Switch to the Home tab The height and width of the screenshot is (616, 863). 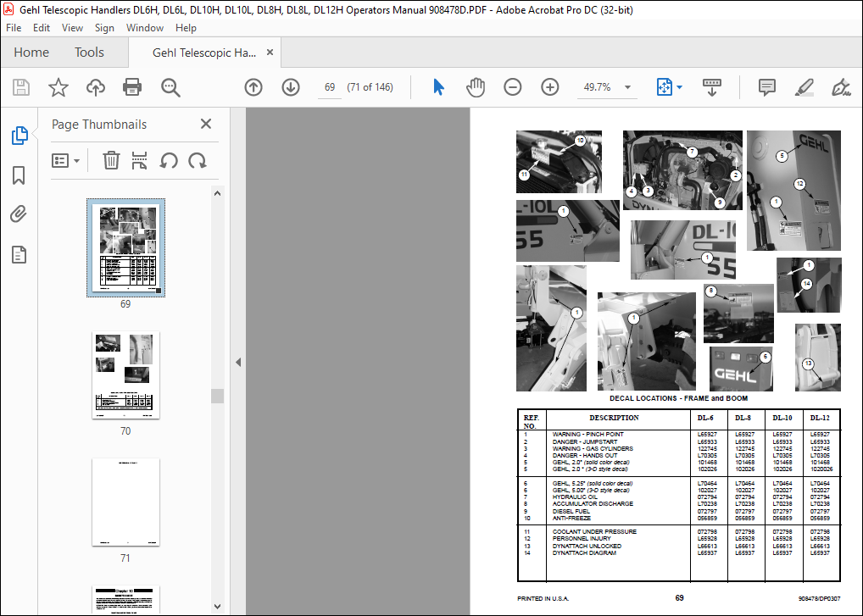(31, 53)
